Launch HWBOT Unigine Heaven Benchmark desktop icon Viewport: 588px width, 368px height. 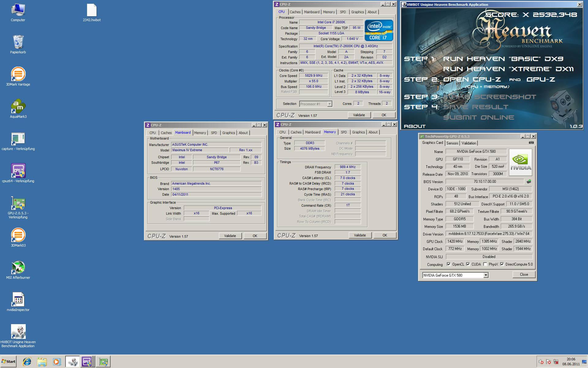click(x=18, y=336)
